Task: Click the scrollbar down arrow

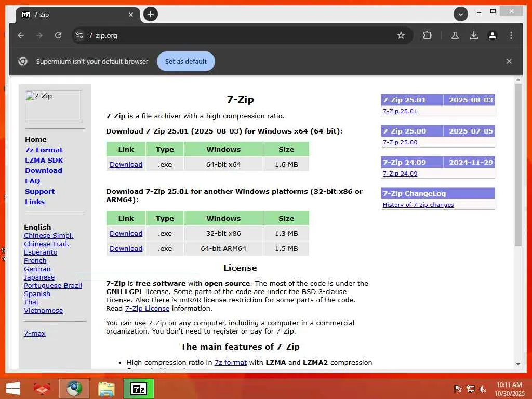Action: click(x=518, y=364)
